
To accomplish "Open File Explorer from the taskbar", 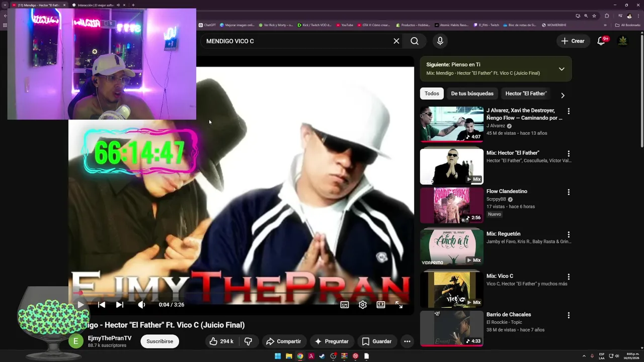I will click(289, 356).
